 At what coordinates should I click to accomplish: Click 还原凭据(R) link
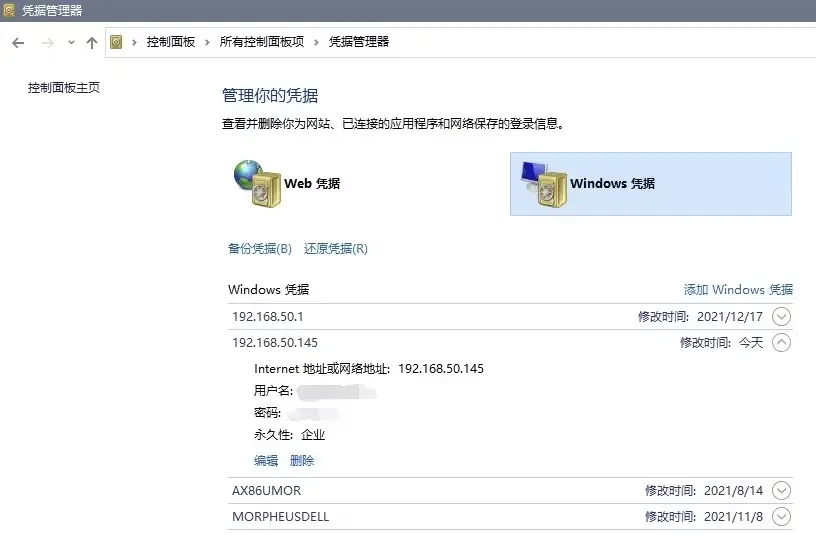336,249
